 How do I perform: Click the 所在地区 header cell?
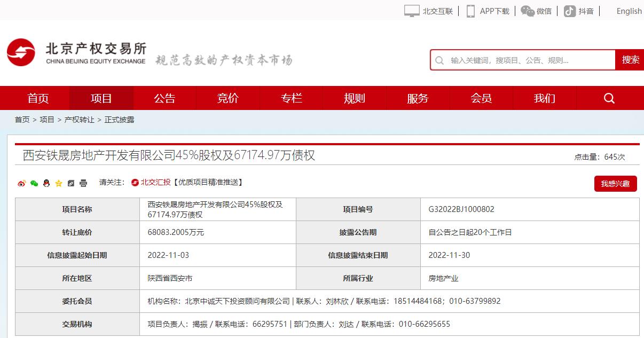[77, 278]
